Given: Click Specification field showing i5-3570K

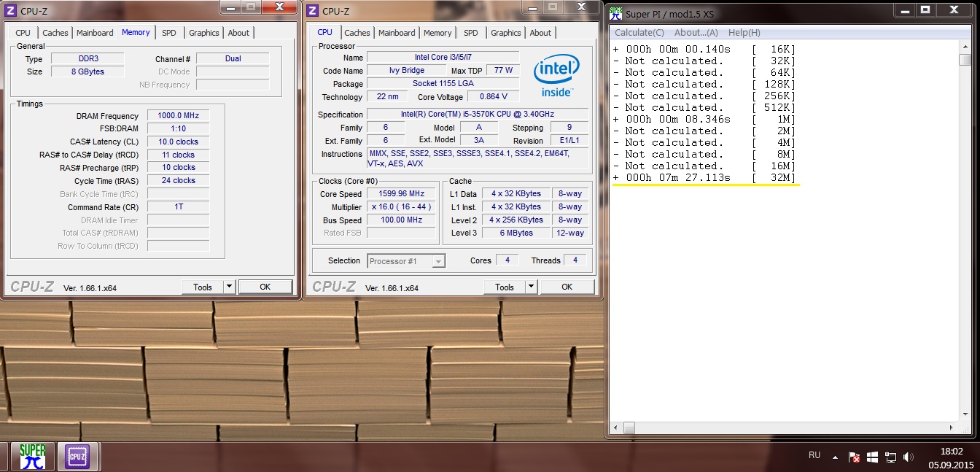Looking at the screenshot, I should coord(478,115).
